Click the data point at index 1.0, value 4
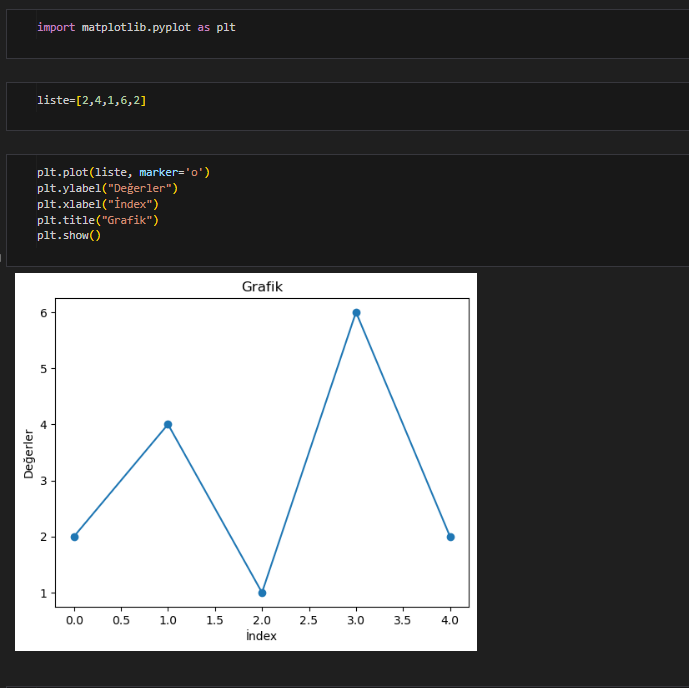 tap(168, 425)
